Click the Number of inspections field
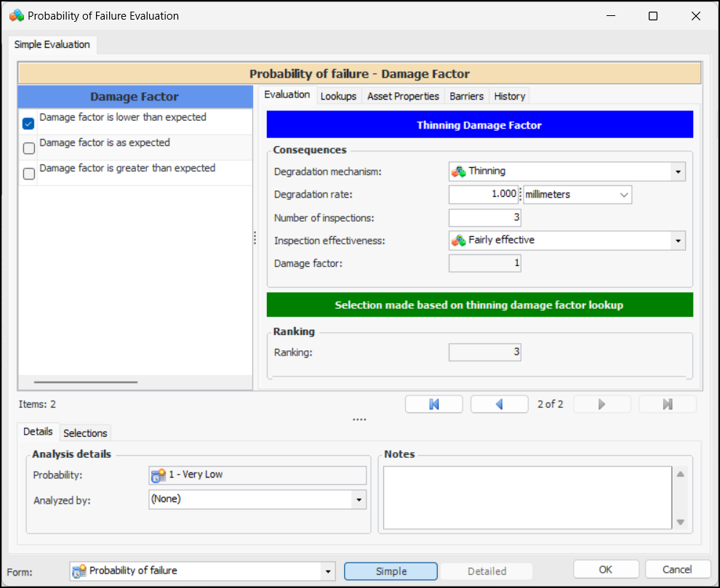Image resolution: width=720 pixels, height=588 pixels. pos(484,217)
